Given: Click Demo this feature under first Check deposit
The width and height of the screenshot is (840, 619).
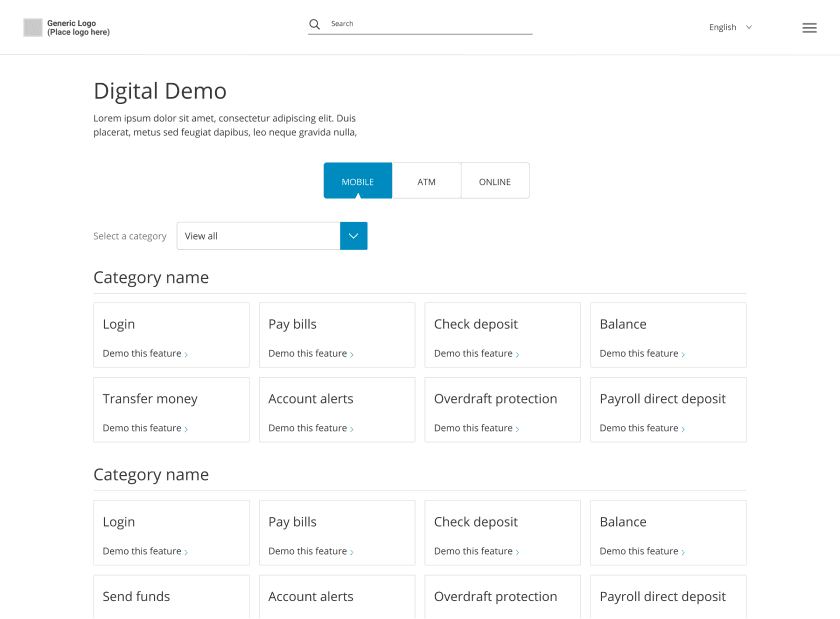Looking at the screenshot, I should tap(476, 354).
